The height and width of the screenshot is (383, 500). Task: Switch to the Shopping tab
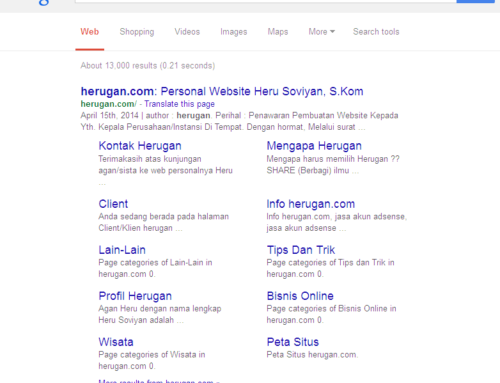pyautogui.click(x=137, y=32)
